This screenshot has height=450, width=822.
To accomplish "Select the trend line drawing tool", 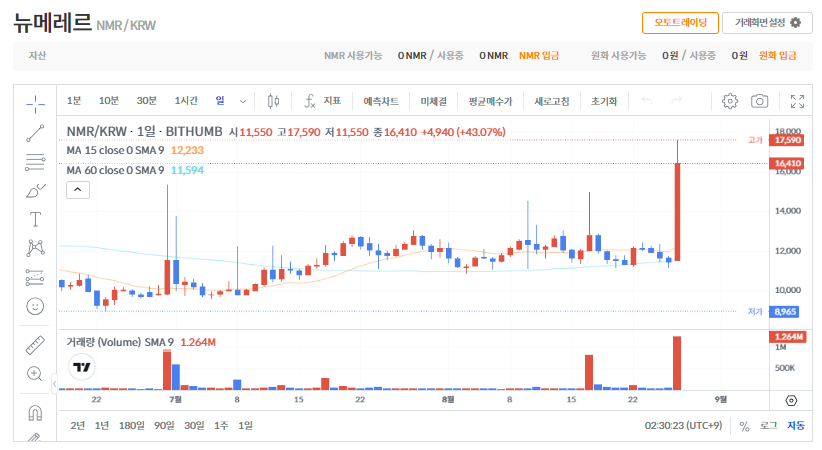I will coord(35,133).
